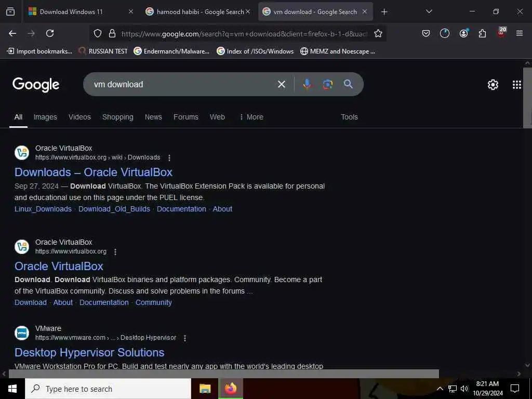This screenshot has height=399, width=532.
Task: Click the Firefox address bar URL
Action: pos(244,34)
